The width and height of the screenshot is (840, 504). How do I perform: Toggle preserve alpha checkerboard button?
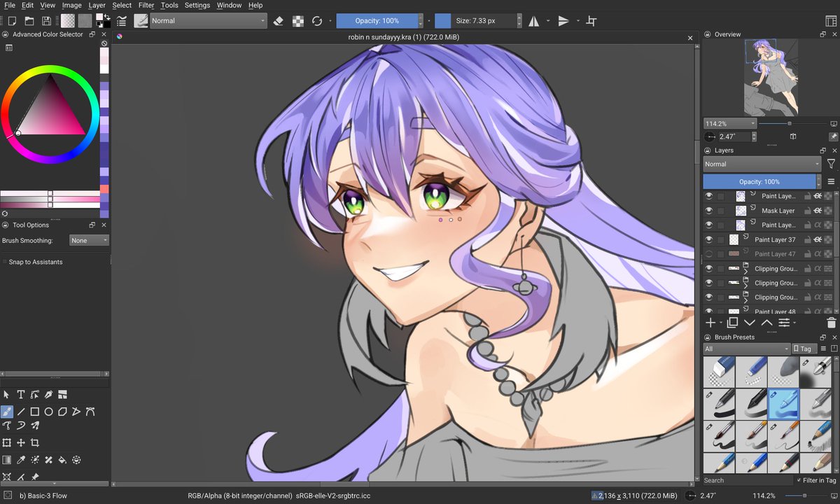(298, 21)
